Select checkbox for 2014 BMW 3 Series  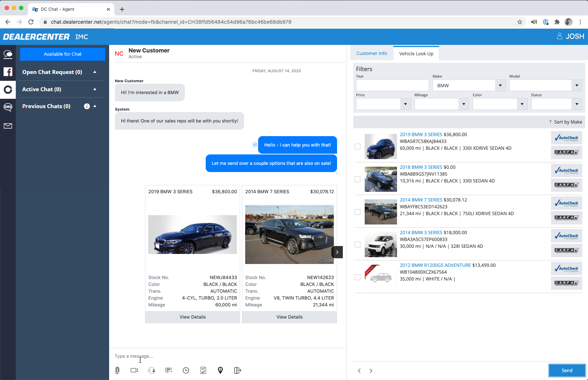point(358,245)
